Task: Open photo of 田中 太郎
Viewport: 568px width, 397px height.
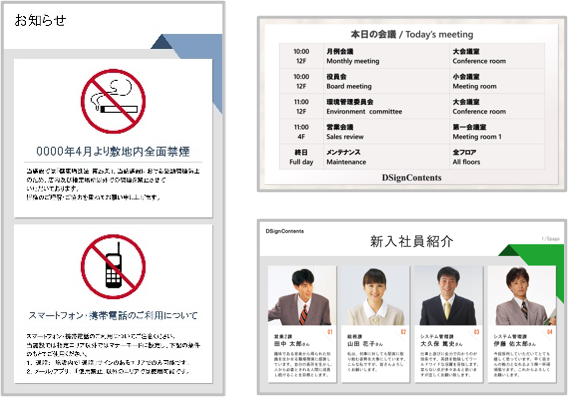Action: tap(302, 296)
